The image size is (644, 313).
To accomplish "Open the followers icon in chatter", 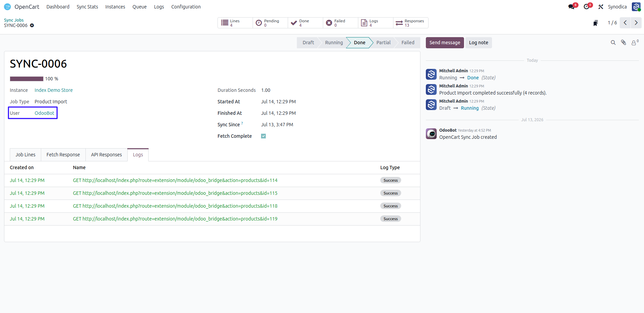I will [x=635, y=43].
